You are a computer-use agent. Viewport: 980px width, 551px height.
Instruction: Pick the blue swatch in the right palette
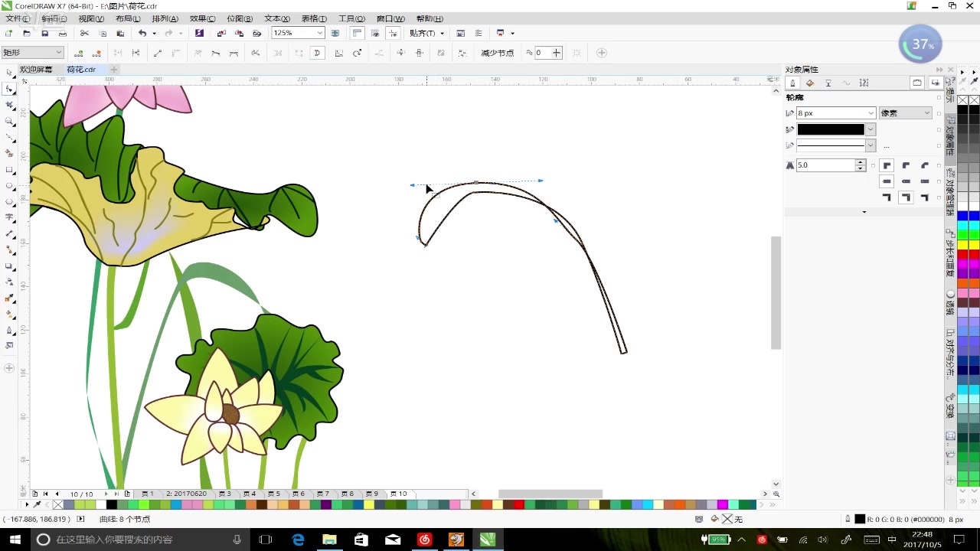click(x=963, y=216)
